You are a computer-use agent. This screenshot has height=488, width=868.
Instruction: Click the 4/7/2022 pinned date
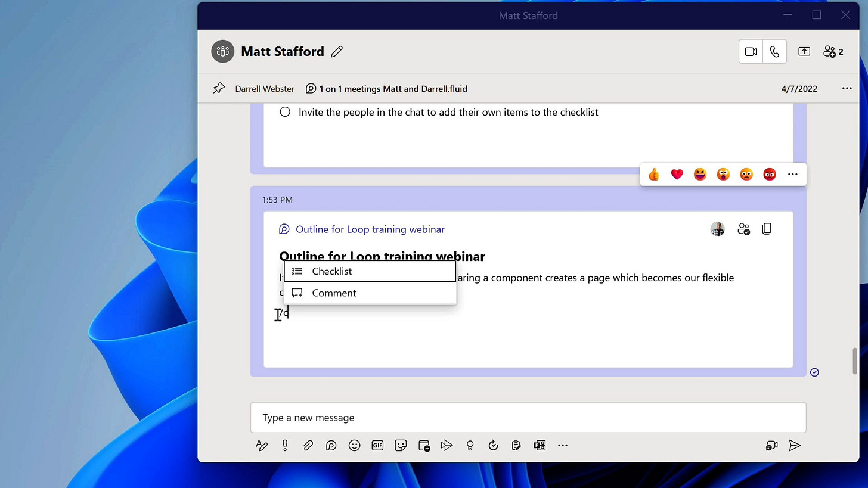(x=799, y=89)
